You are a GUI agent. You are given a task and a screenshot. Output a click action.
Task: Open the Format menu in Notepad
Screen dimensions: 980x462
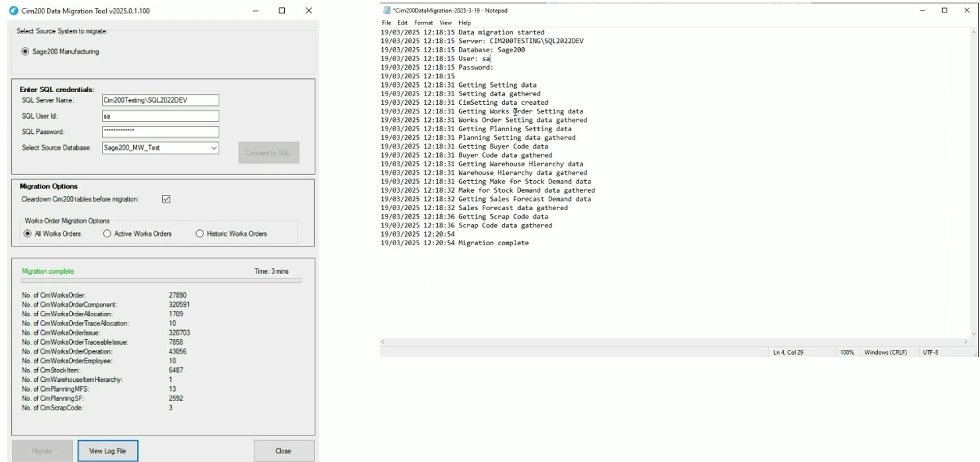423,23
